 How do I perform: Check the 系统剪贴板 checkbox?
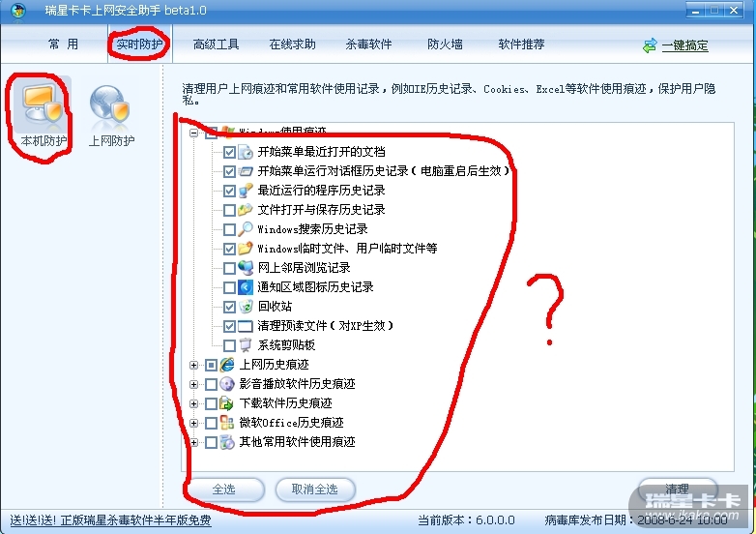pyautogui.click(x=229, y=345)
